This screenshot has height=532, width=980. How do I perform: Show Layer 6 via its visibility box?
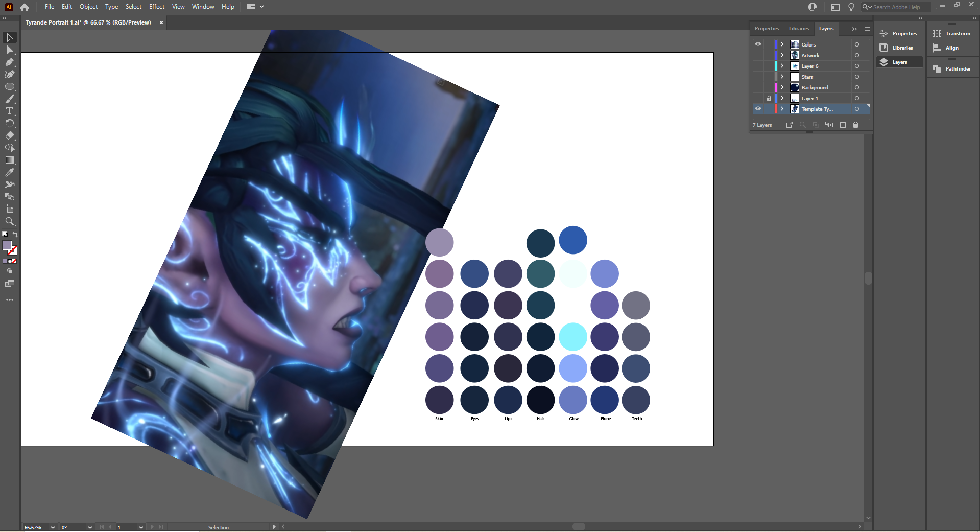pos(758,66)
